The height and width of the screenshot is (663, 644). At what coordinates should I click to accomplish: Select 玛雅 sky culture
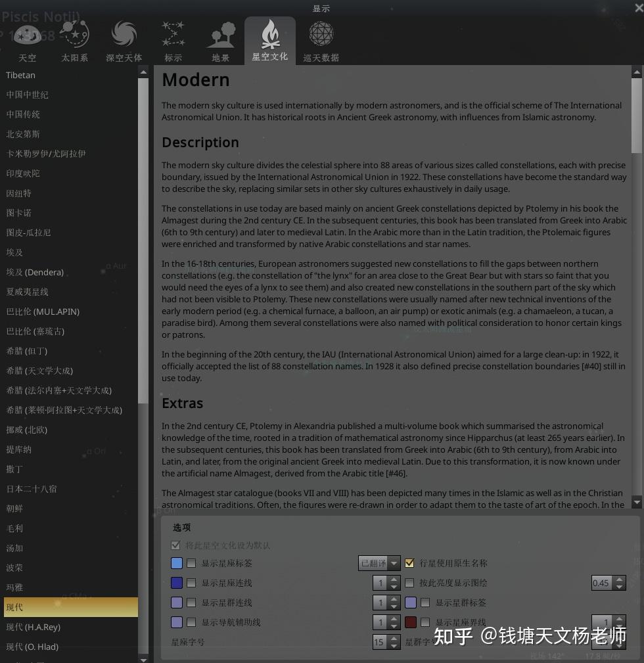(70, 587)
